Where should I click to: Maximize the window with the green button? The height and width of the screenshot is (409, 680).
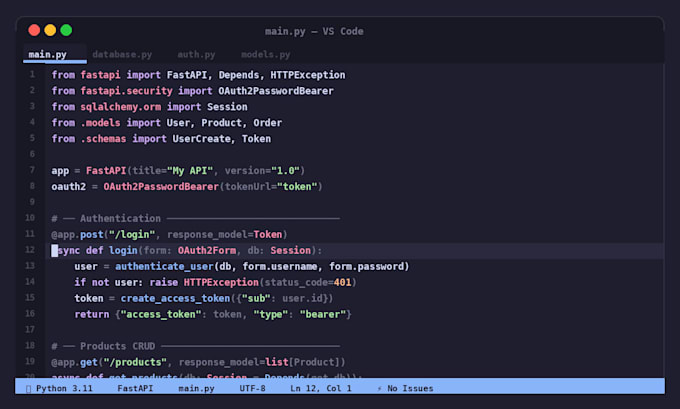pos(66,30)
